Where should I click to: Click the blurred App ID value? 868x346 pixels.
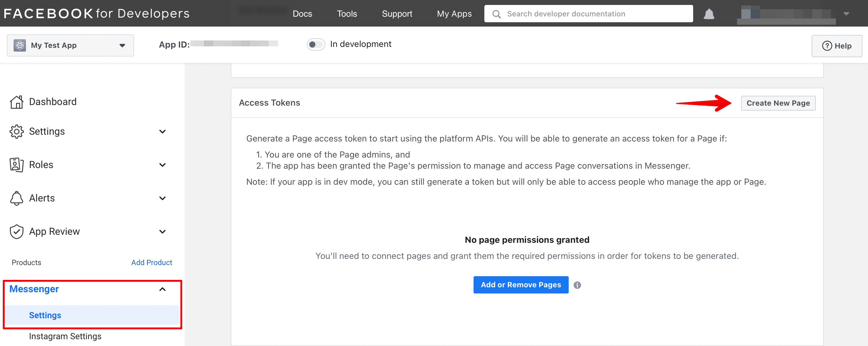click(234, 44)
